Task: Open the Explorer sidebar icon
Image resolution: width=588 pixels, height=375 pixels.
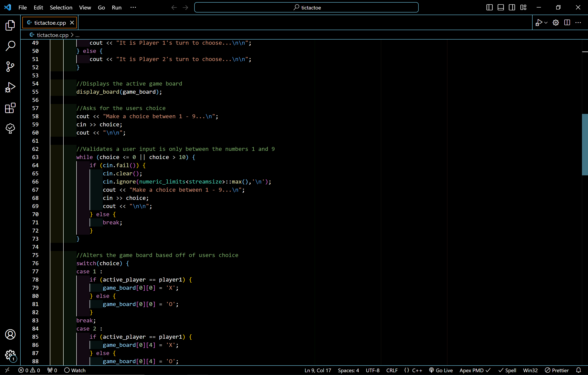Action: coord(10,25)
